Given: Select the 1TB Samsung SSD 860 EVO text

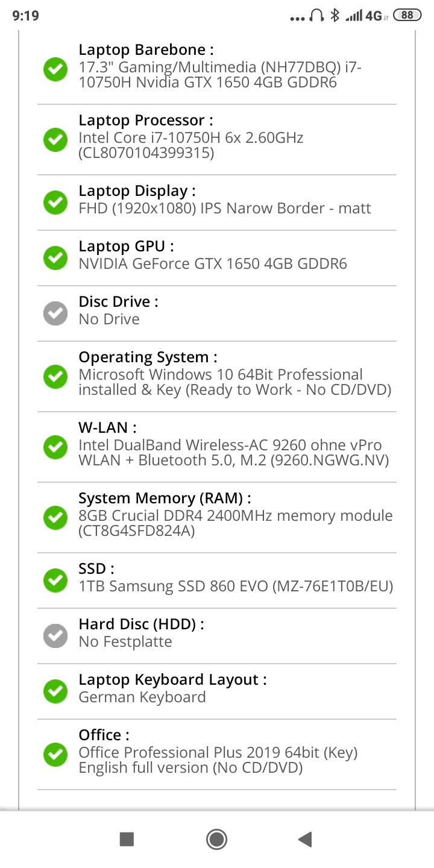Looking at the screenshot, I should (236, 586).
